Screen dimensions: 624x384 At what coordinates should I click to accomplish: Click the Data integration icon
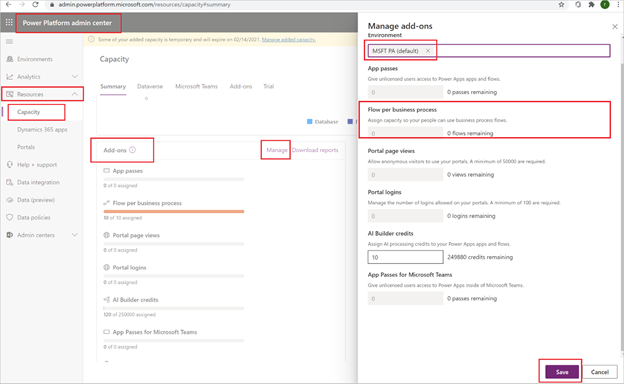pyautogui.click(x=10, y=182)
